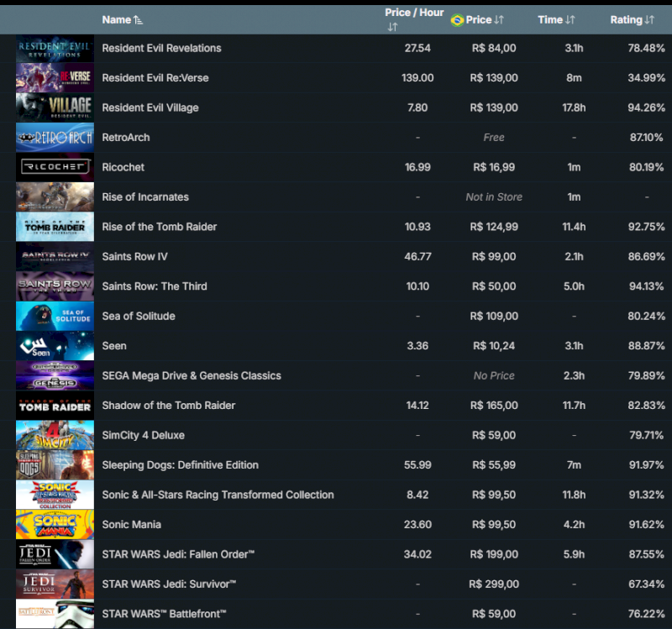Click the sort arrows icon next to Rating
This screenshot has width=672, height=629.
649,19
